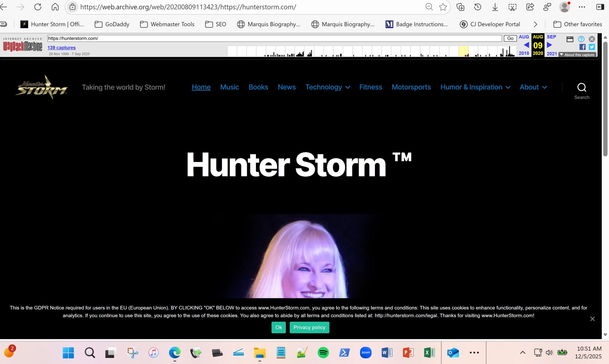Go back to the previous page
Viewport: 609px width, 364px height.
3,7
